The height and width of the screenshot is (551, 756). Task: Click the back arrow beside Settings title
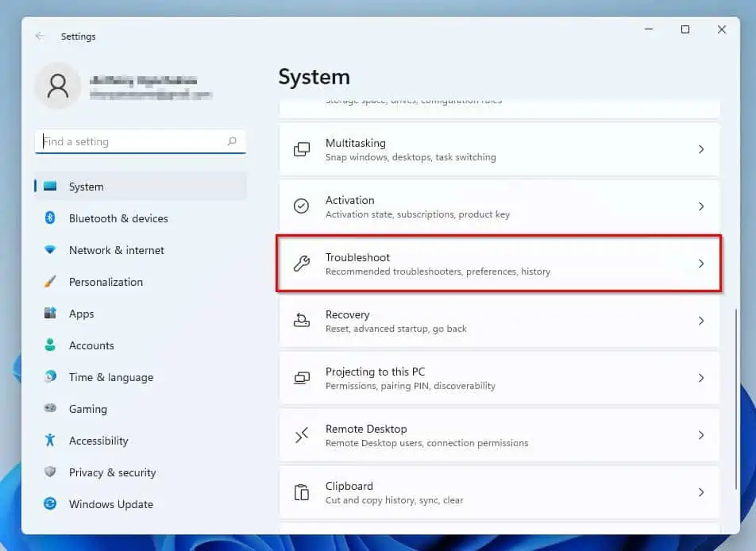pyautogui.click(x=40, y=37)
